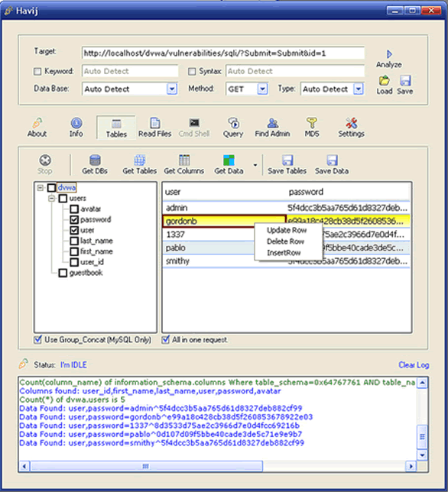
Task: Select the admin row
Action: [287, 208]
